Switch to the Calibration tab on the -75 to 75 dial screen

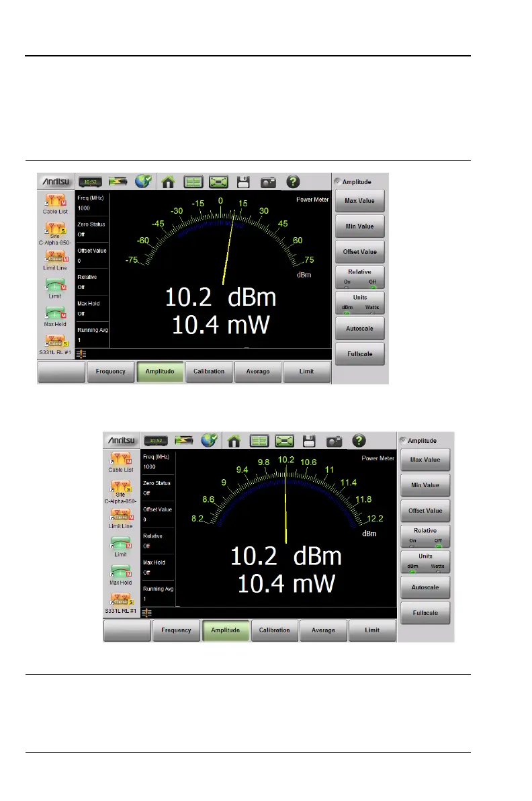pos(209,372)
